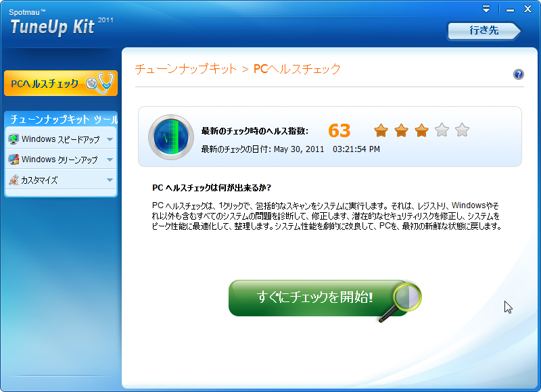Click the health index score 63

pyautogui.click(x=339, y=130)
